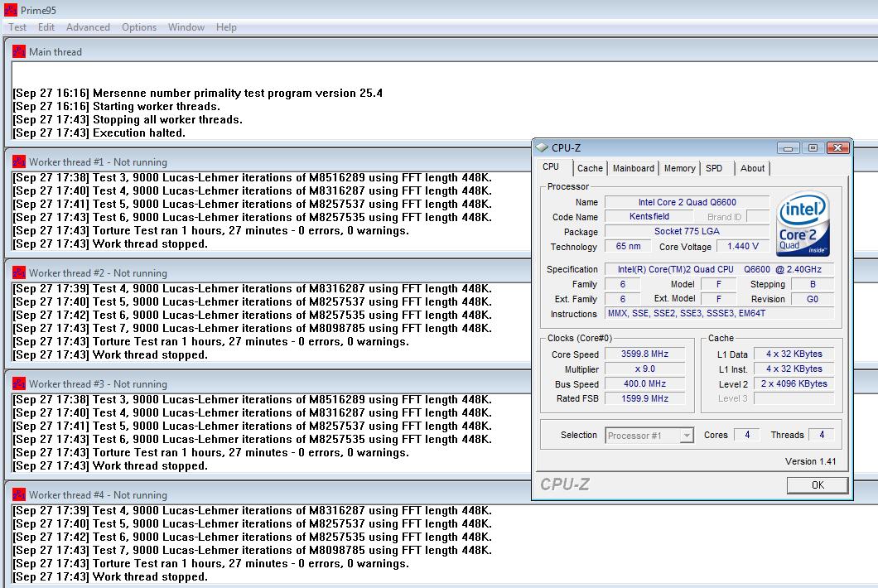Image resolution: width=878 pixels, height=588 pixels.
Task: Click the OK button in CPU-Z
Action: click(818, 485)
